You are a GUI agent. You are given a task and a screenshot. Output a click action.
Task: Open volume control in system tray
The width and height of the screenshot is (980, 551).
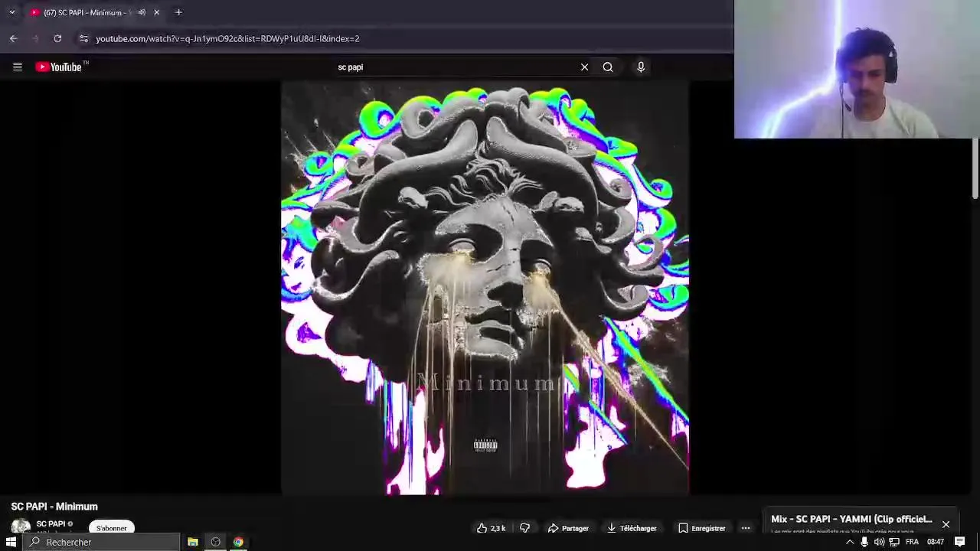point(879,542)
